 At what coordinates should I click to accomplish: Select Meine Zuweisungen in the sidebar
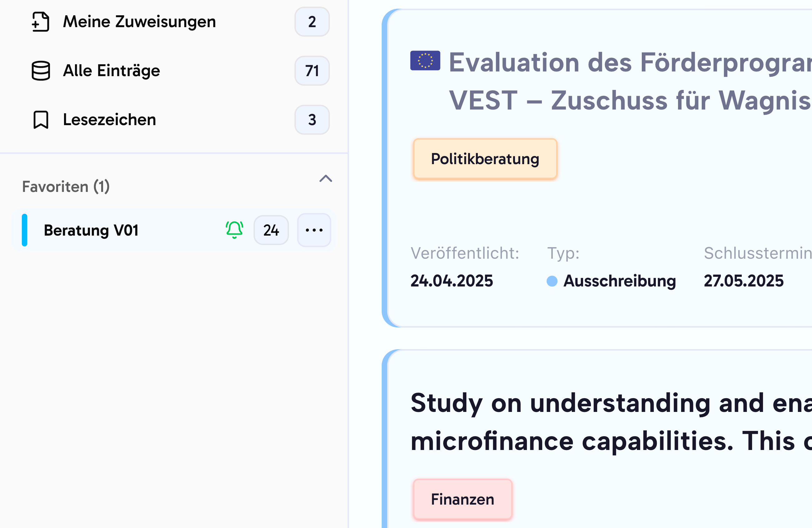click(139, 22)
